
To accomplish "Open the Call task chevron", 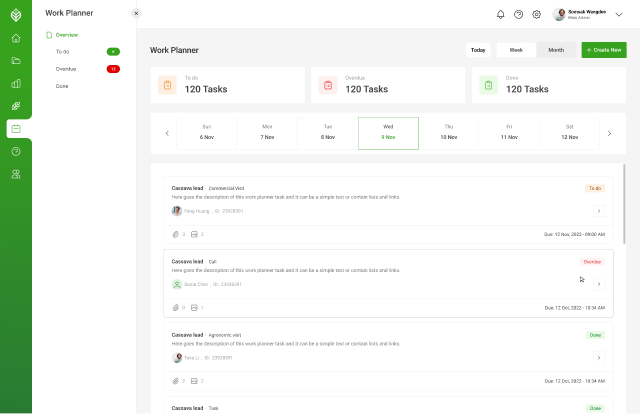I will (599, 284).
